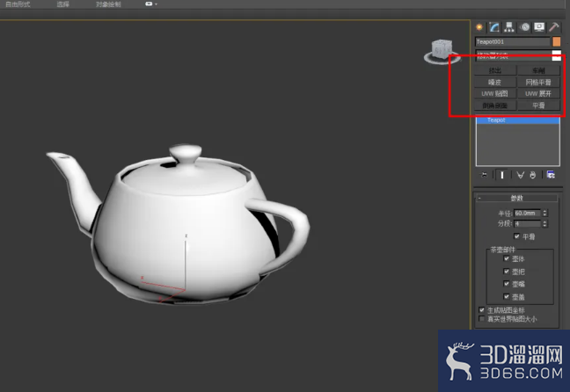Open Configure Modifier Sets icon
Viewport: 570px width, 392px height.
551,175
